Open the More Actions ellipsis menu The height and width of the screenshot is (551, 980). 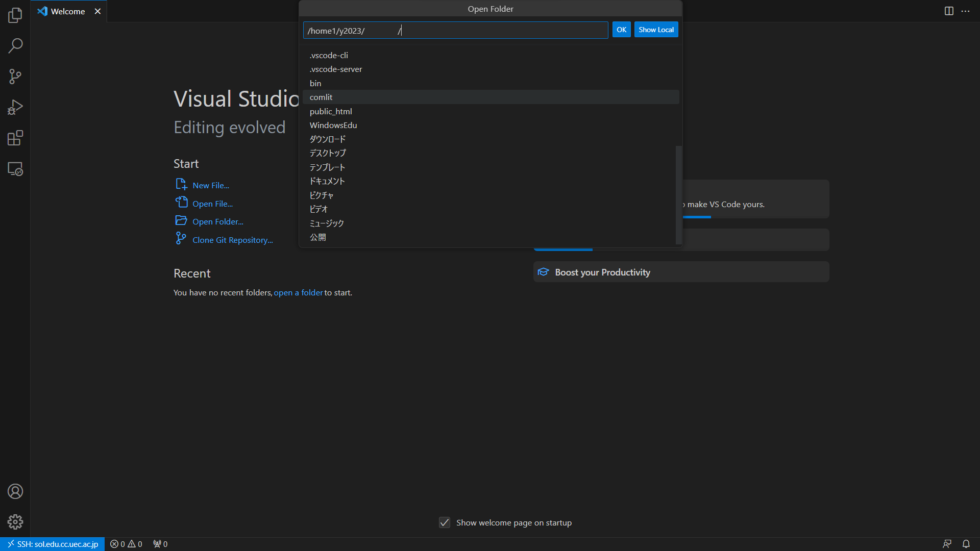tap(965, 11)
